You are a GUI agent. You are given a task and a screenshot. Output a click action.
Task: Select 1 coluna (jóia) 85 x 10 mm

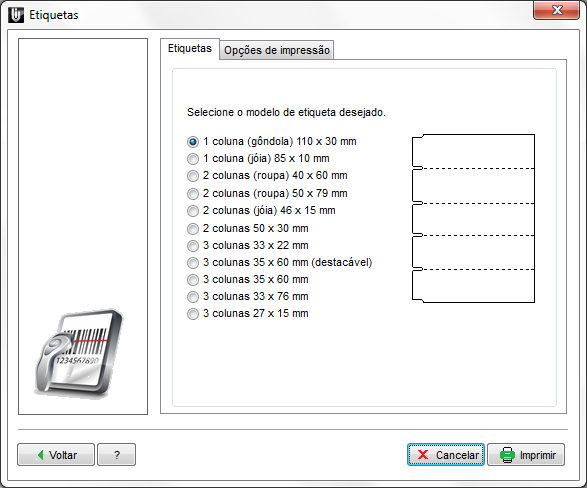coord(258,159)
